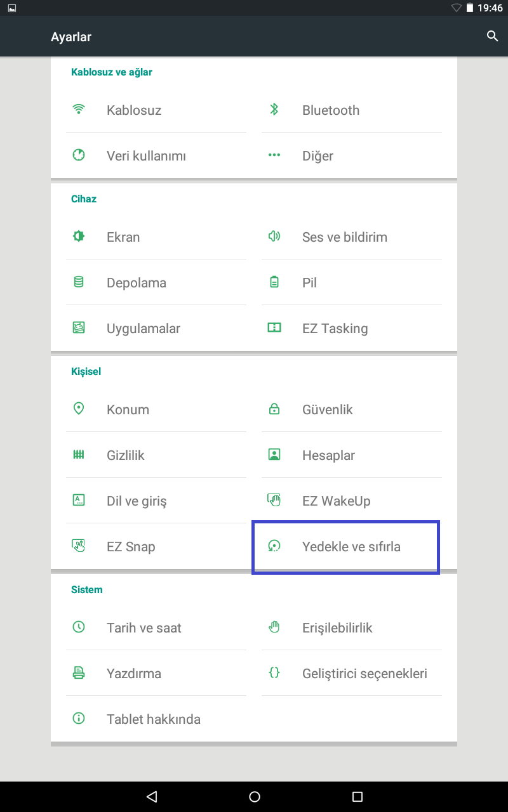
Task: Tap the Ses ve bildirim speaker icon
Action: (274, 237)
